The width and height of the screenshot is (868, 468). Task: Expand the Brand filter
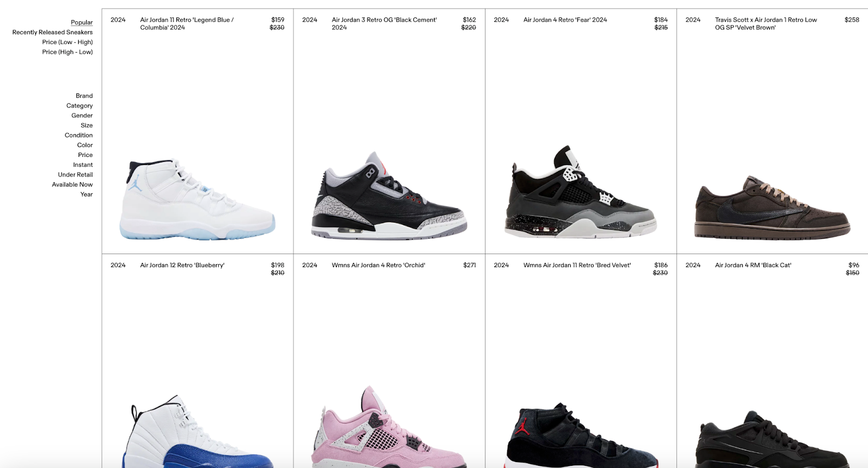(x=84, y=96)
